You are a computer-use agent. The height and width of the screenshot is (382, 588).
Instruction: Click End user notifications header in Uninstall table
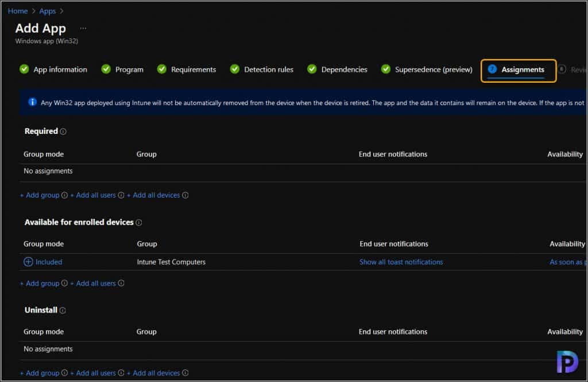point(393,331)
